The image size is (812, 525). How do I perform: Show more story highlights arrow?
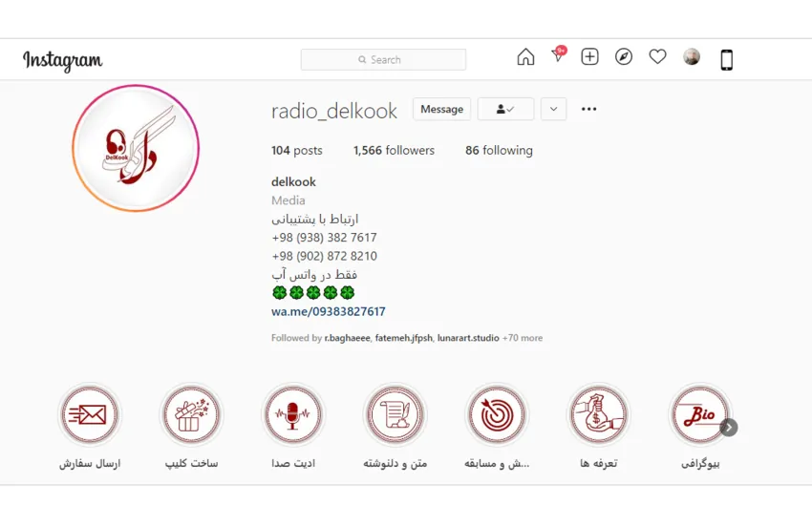tap(729, 428)
